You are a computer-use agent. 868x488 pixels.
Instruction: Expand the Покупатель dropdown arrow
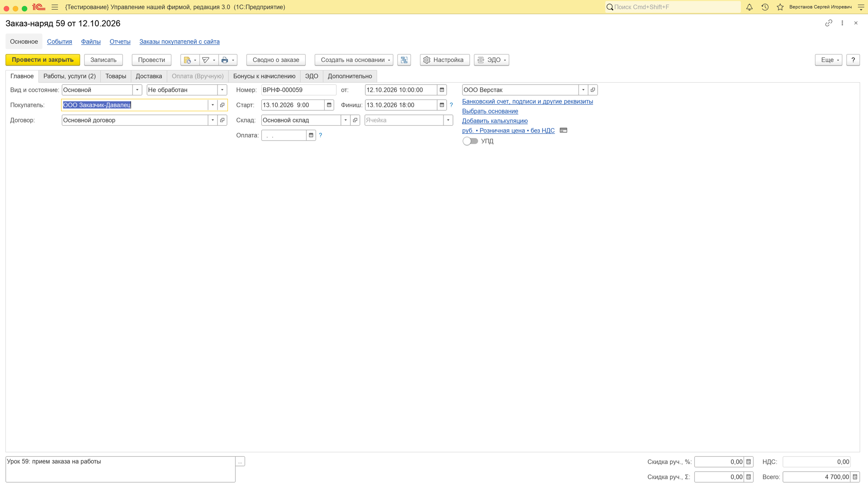213,105
